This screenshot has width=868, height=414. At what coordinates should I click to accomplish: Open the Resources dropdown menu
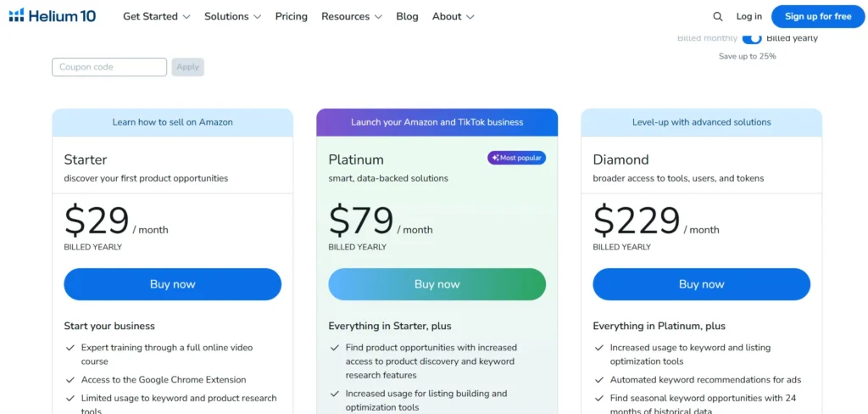351,16
